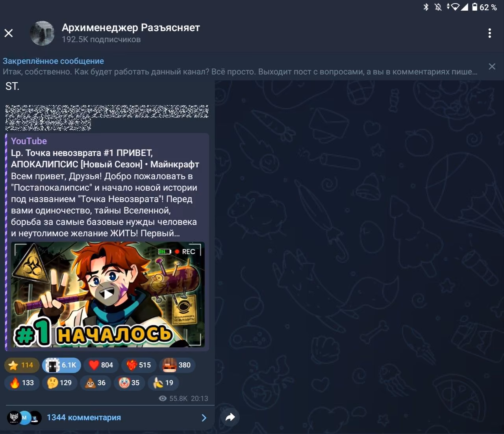Expand comments using the right chevron

point(204,418)
